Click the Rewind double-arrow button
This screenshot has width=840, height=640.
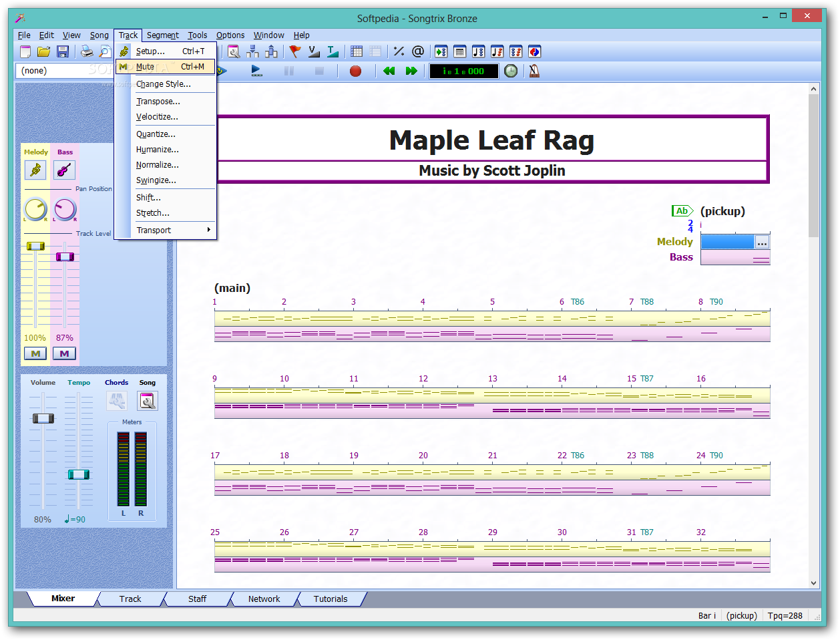tap(389, 71)
